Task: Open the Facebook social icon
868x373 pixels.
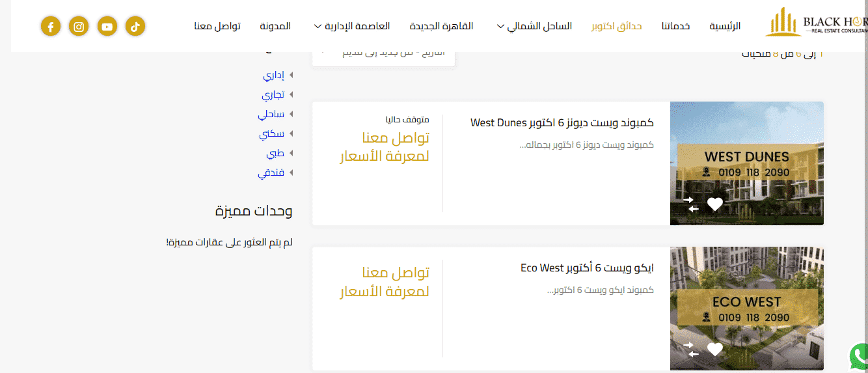Action: pyautogui.click(x=51, y=27)
